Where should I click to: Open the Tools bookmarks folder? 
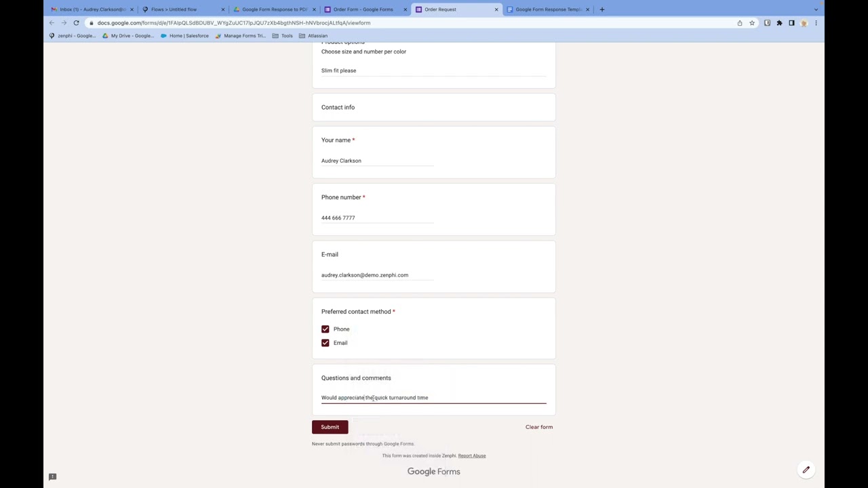283,36
